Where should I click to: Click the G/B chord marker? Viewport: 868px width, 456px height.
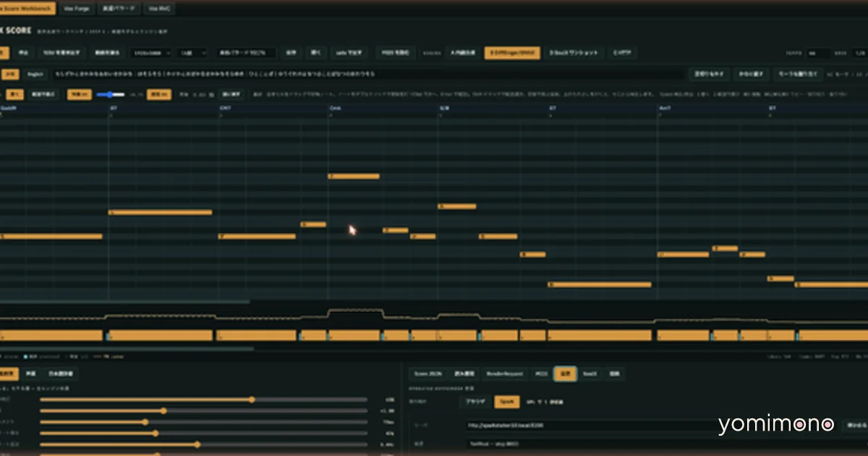click(443, 107)
